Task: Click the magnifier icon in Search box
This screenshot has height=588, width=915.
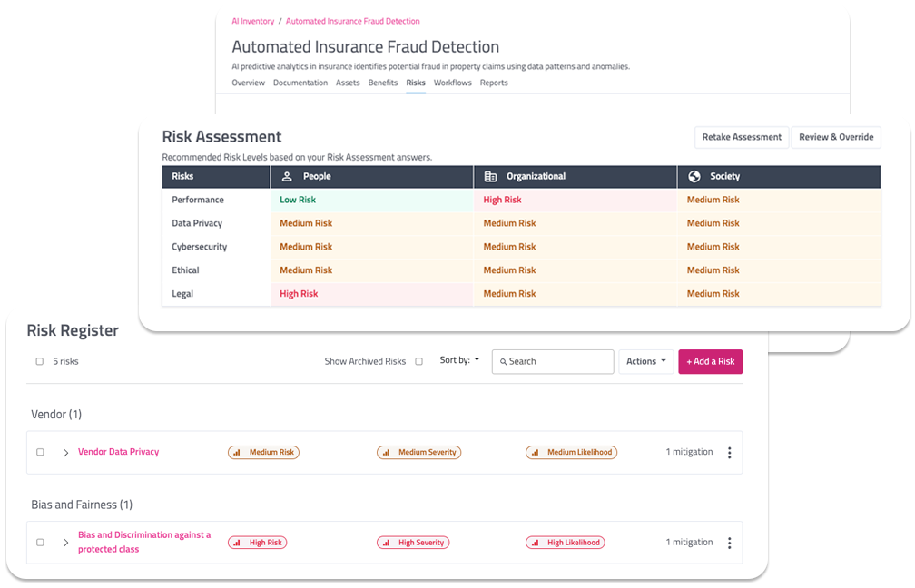Action: click(x=503, y=361)
